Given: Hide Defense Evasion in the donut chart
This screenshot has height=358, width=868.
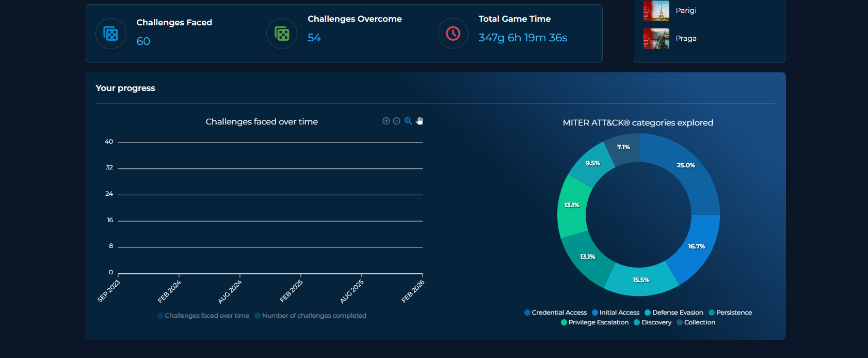Looking at the screenshot, I should [x=674, y=313].
